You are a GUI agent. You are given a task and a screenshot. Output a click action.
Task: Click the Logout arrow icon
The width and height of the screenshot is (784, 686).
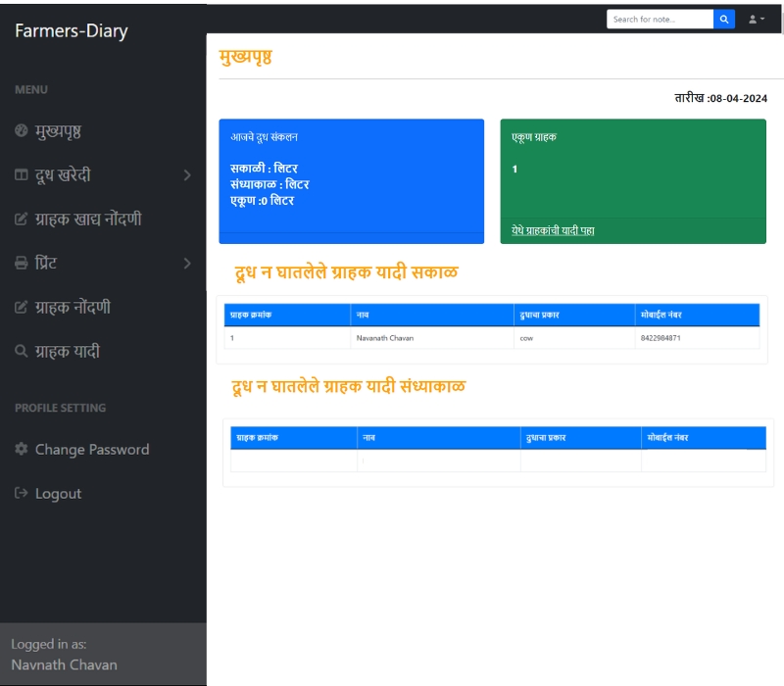(x=22, y=493)
